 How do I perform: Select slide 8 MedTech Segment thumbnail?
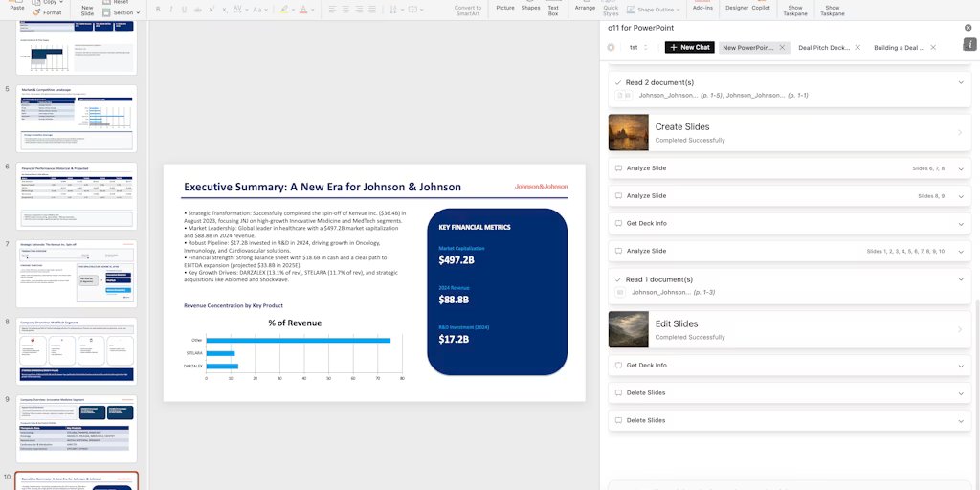click(78, 350)
